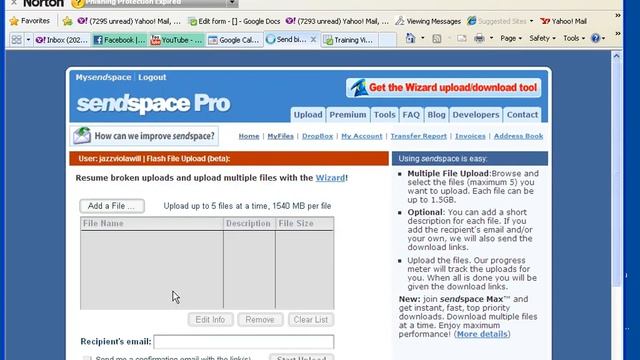Click the Norton warning question icon
640x360 pixels.
[77, 3]
